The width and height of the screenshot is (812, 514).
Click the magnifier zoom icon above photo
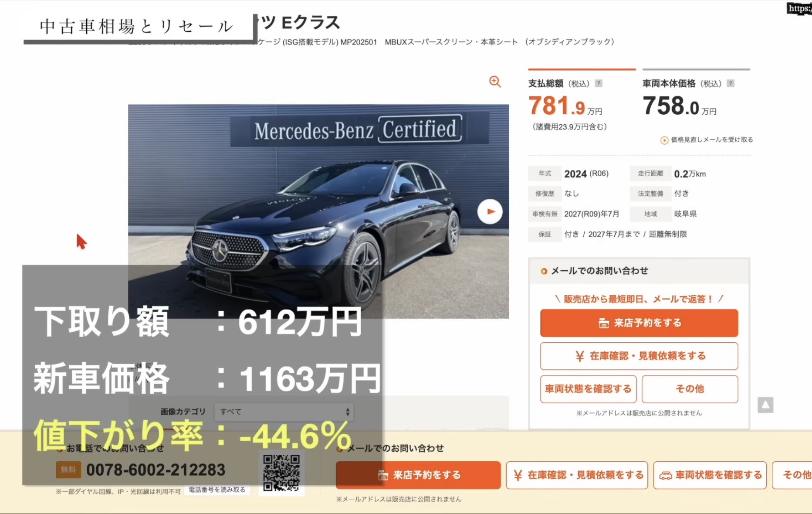(495, 82)
